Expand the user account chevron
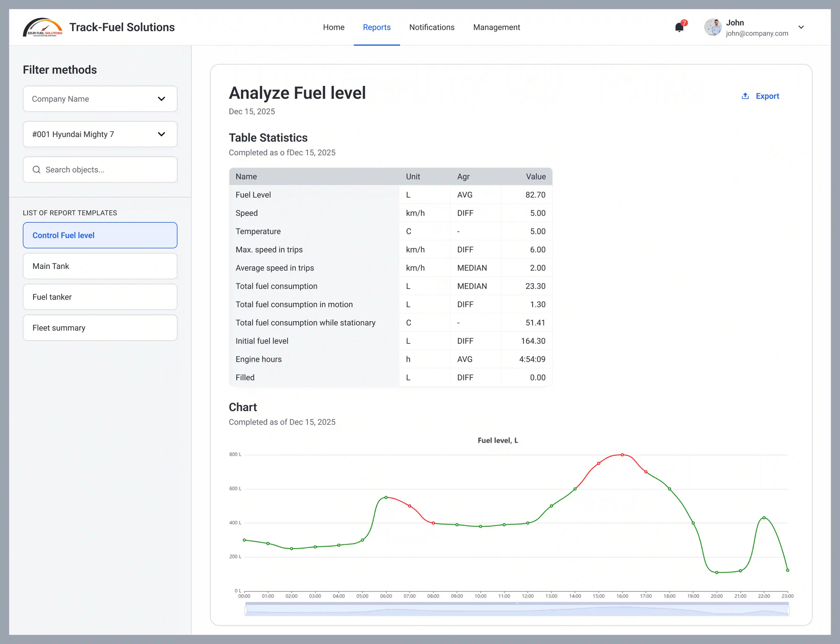The height and width of the screenshot is (644, 840). click(801, 27)
